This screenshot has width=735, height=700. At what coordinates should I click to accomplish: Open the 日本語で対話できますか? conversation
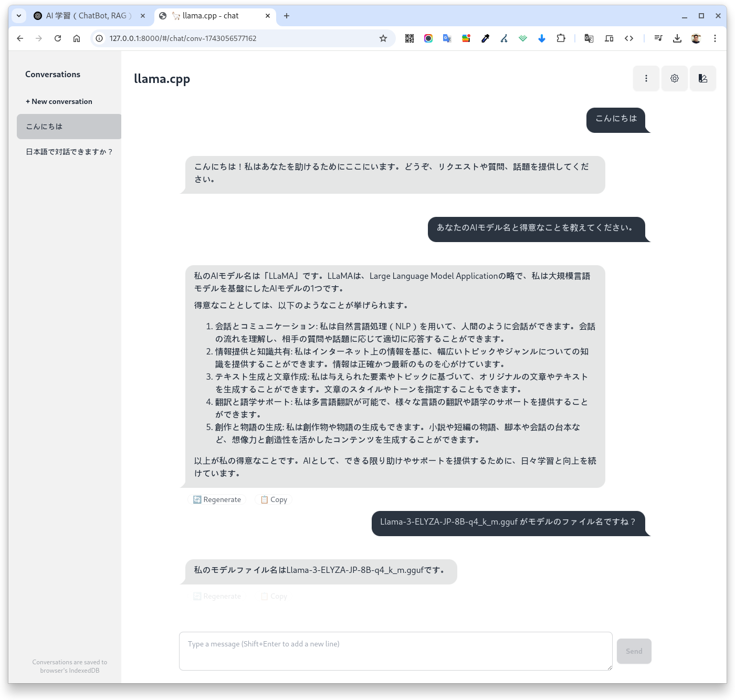[69, 152]
